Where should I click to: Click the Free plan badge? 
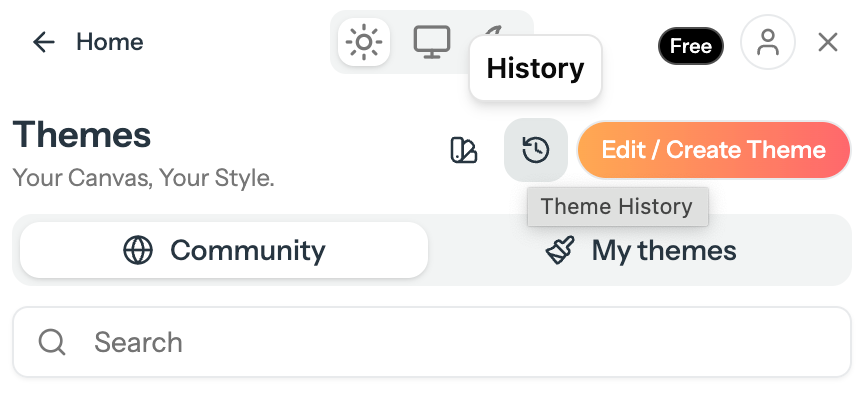coord(691,46)
